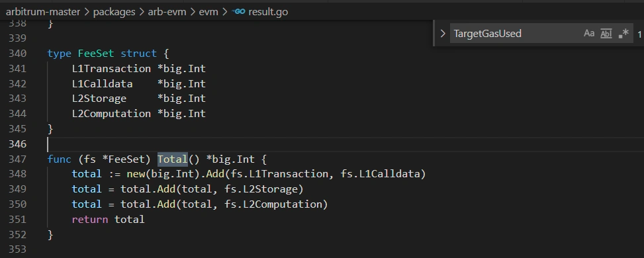The height and width of the screenshot is (258, 644).
Task: Click the L1Transaction field on line 341
Action: [x=111, y=68]
